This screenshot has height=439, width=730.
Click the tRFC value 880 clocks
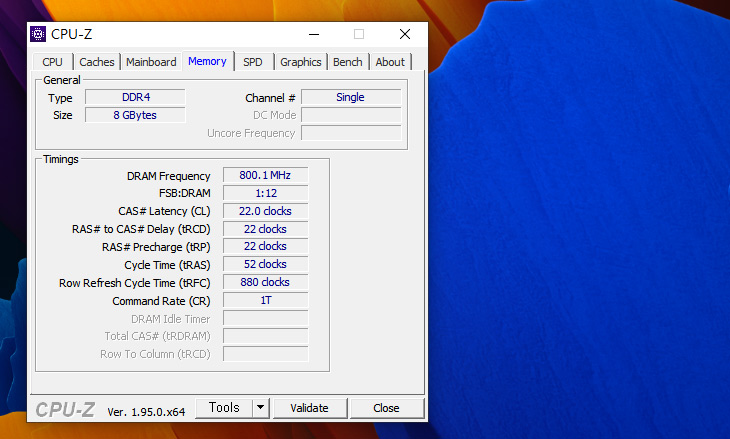pyautogui.click(x=265, y=283)
